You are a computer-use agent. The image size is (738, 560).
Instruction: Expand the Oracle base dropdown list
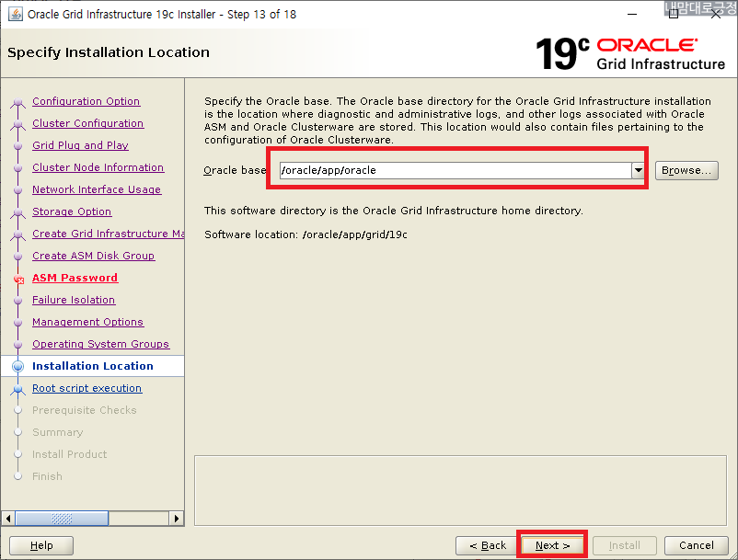pyautogui.click(x=638, y=170)
